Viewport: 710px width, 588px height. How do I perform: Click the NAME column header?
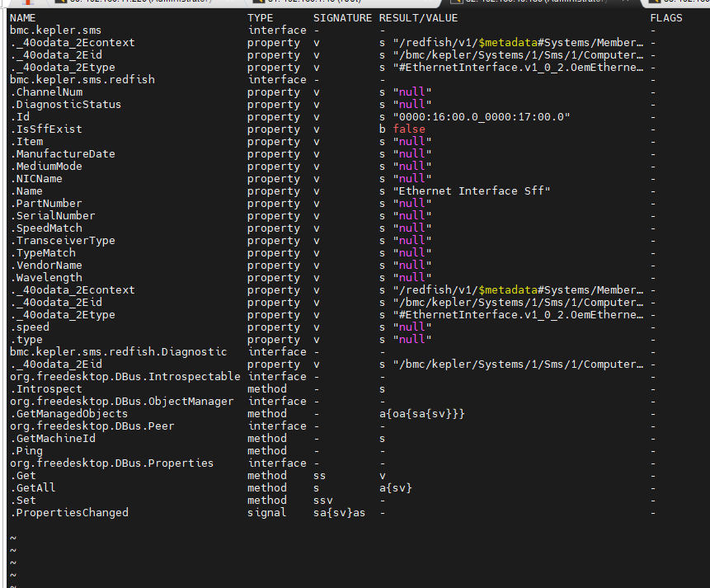22,18
